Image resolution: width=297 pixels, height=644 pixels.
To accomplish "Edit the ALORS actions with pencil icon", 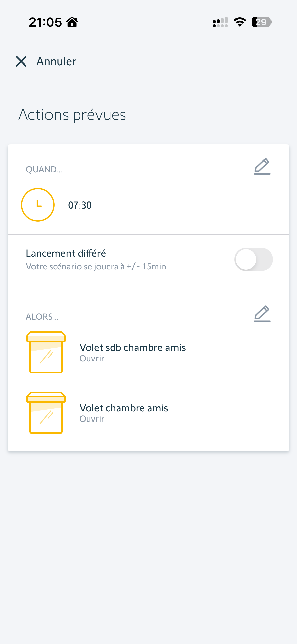I will (262, 314).
